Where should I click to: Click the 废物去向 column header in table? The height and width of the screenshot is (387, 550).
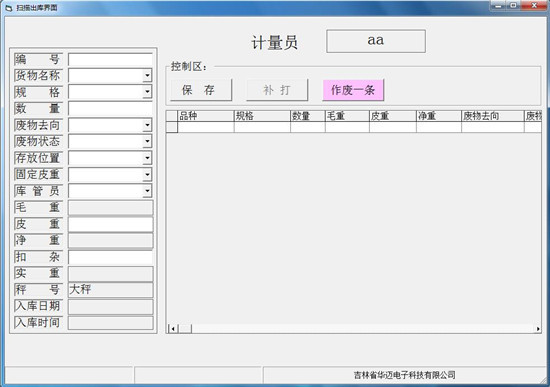point(492,116)
